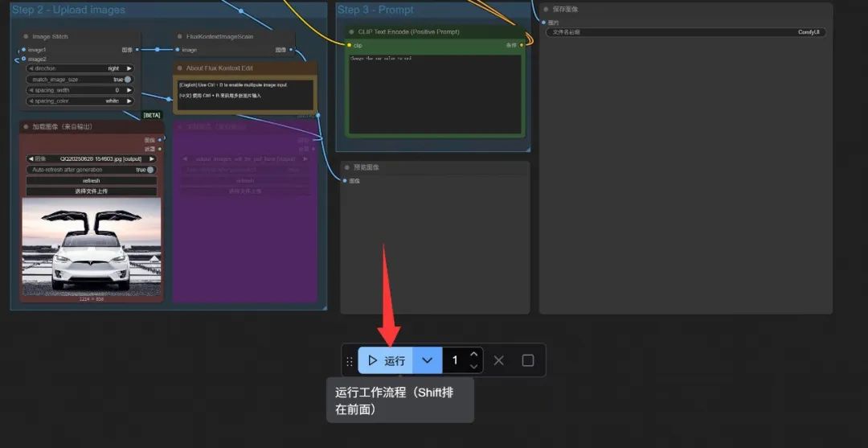868x448 pixels.
Task: Click the 文件名前缀 filename prefix field
Action: [686, 32]
